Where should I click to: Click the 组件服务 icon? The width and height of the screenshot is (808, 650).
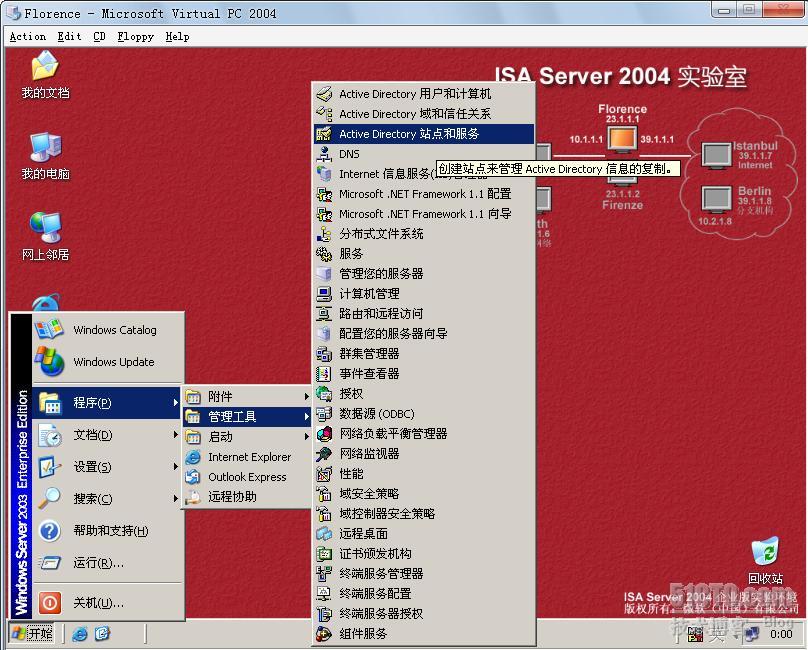coord(324,634)
